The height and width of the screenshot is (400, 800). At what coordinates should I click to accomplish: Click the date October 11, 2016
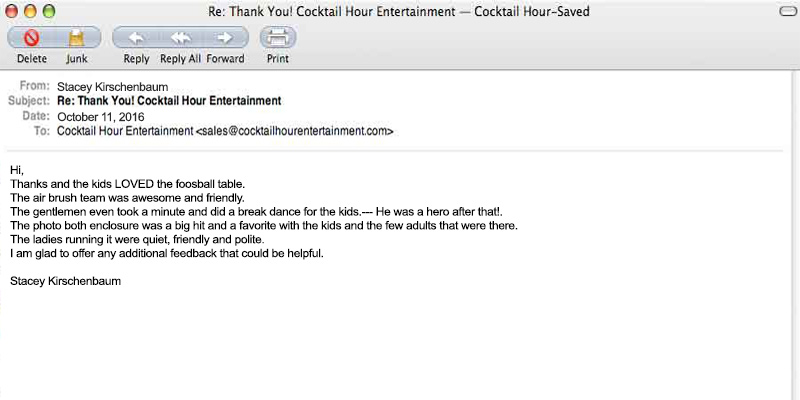click(101, 116)
